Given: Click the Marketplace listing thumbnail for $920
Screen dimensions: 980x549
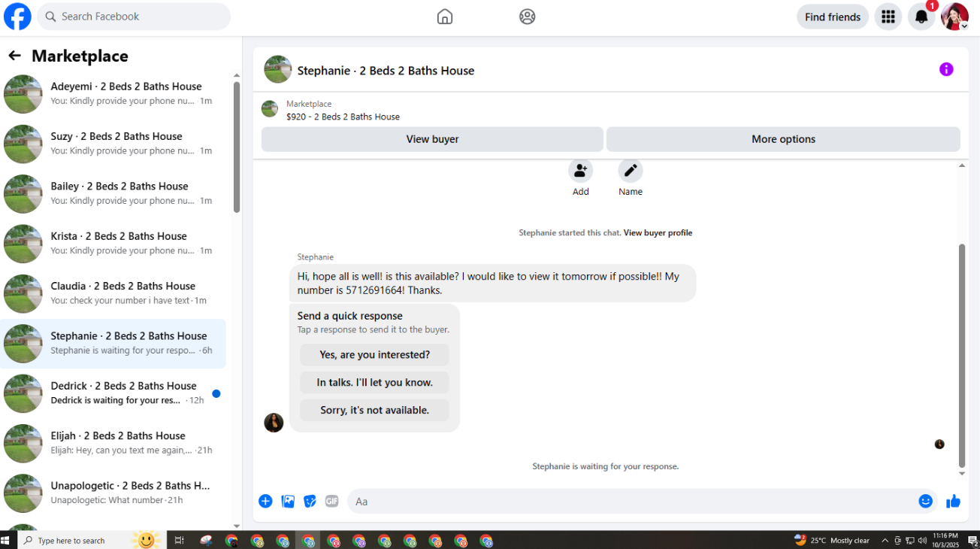Looking at the screenshot, I should [x=270, y=109].
